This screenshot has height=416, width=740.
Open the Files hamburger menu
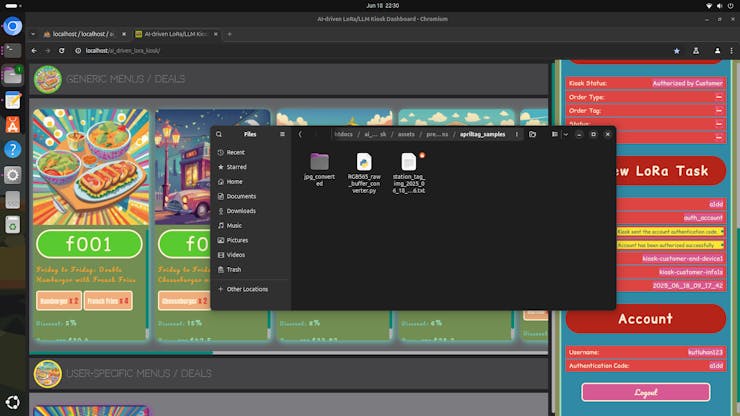(282, 134)
